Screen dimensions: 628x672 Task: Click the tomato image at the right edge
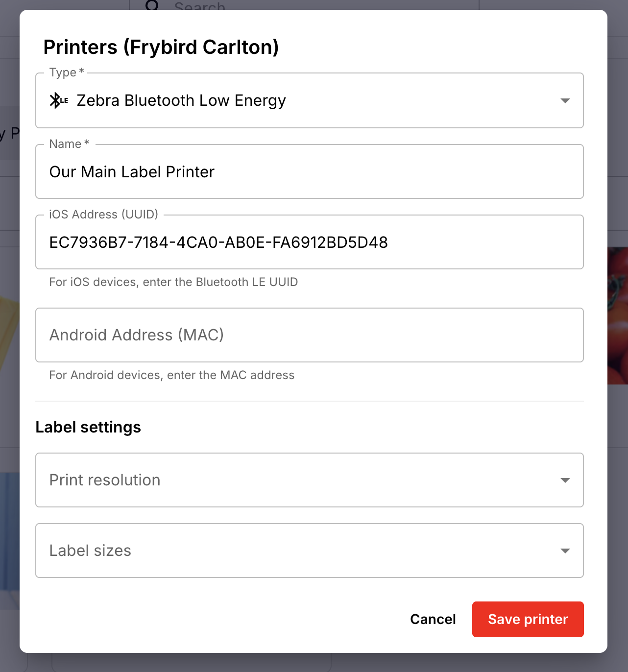coord(618,316)
